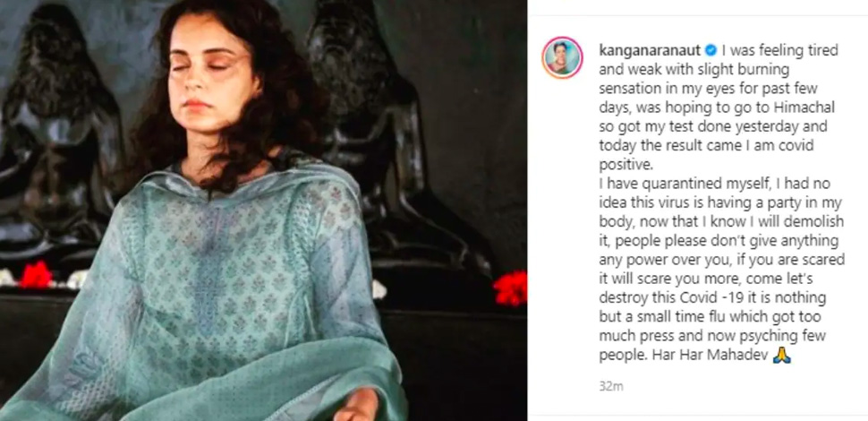Click the folded hands emoji
The height and width of the screenshot is (421, 868).
click(x=782, y=355)
